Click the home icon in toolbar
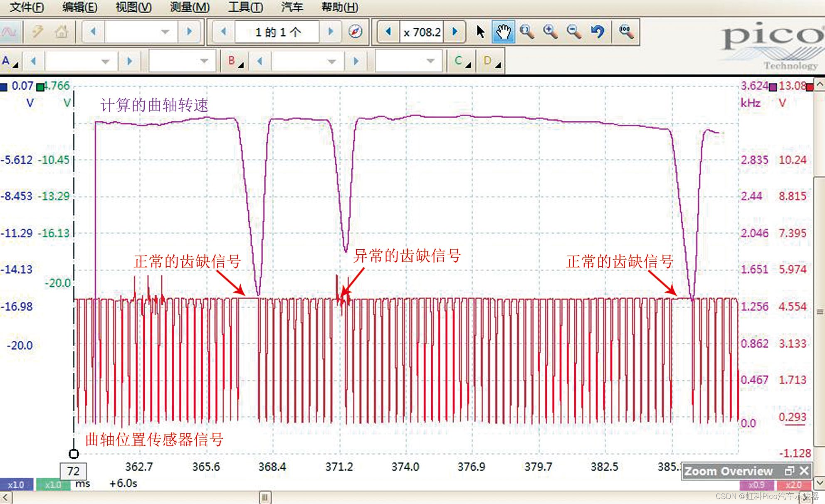 click(62, 32)
